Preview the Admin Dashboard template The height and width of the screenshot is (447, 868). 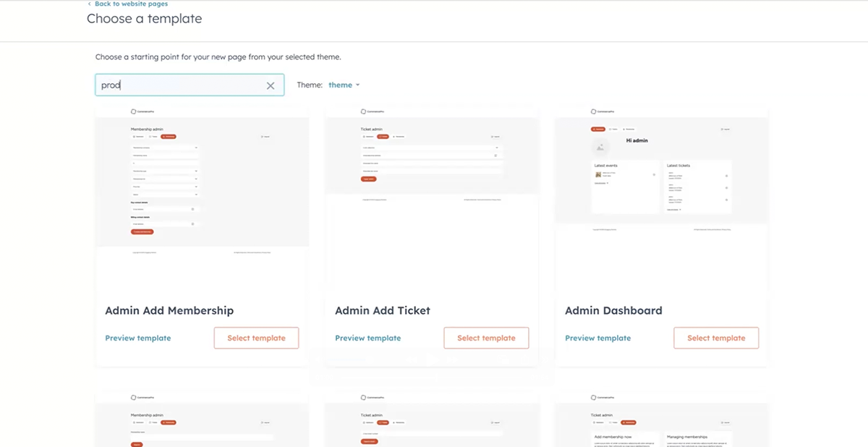(x=597, y=338)
